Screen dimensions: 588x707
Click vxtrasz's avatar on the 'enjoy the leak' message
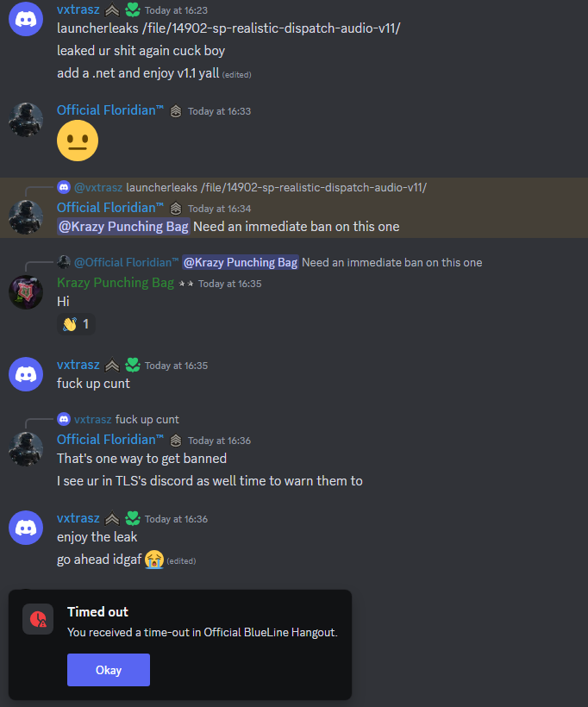tap(26, 528)
